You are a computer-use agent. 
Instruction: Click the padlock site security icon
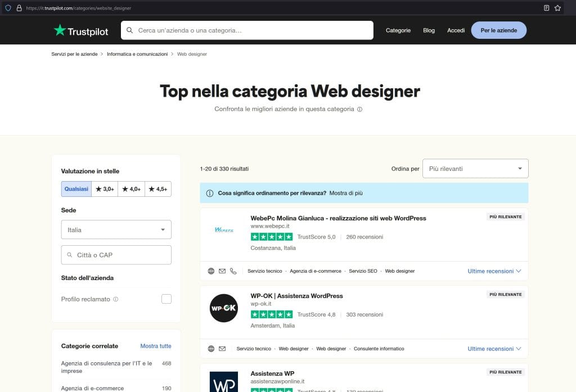click(19, 8)
